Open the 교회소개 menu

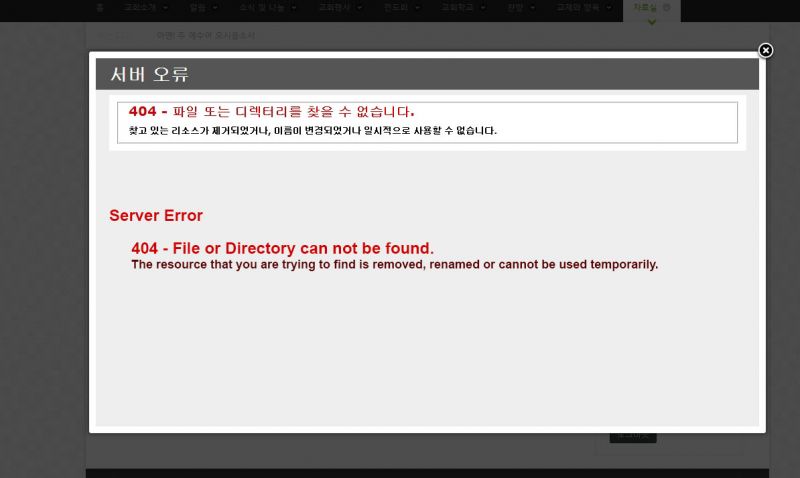click(x=140, y=8)
